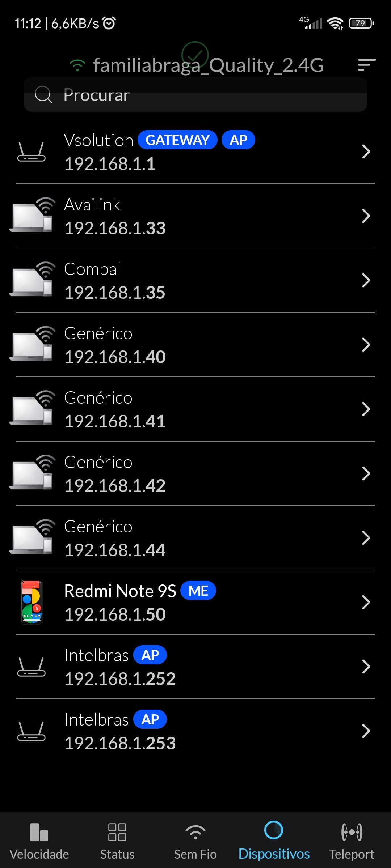The width and height of the screenshot is (391, 868).
Task: Expand the Genérico 192.168.1.40 chevron
Action: [366, 345]
